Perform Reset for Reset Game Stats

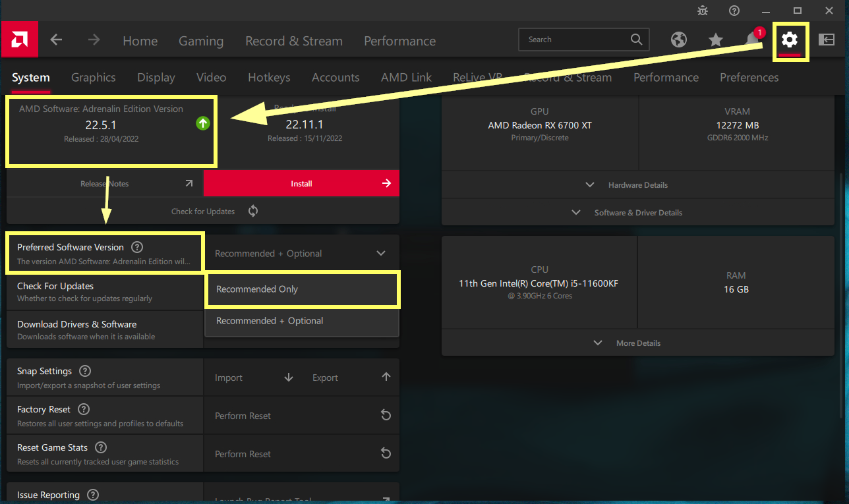tap(302, 454)
